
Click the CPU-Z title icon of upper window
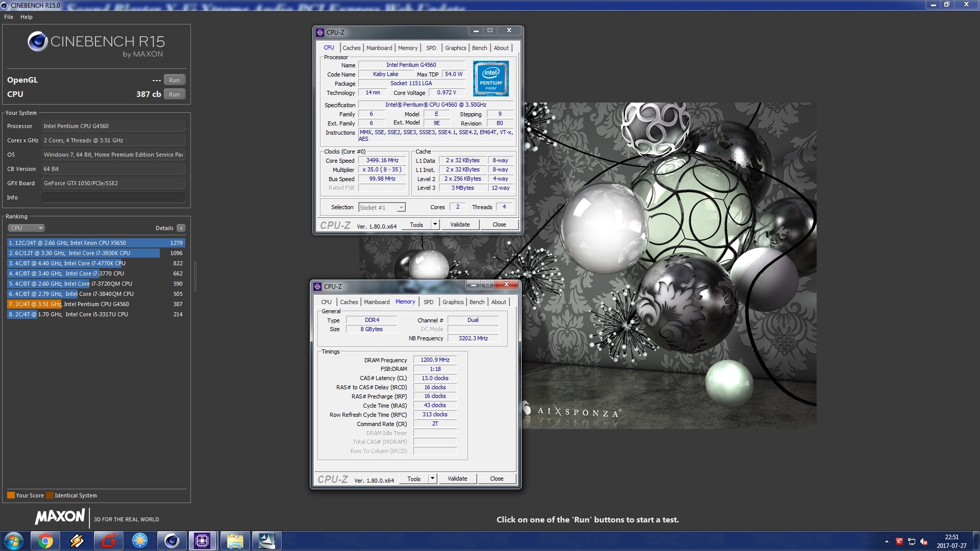pyautogui.click(x=320, y=32)
